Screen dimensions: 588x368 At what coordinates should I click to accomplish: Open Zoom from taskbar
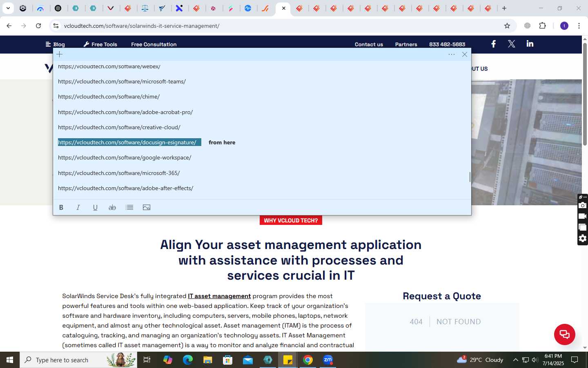328,360
